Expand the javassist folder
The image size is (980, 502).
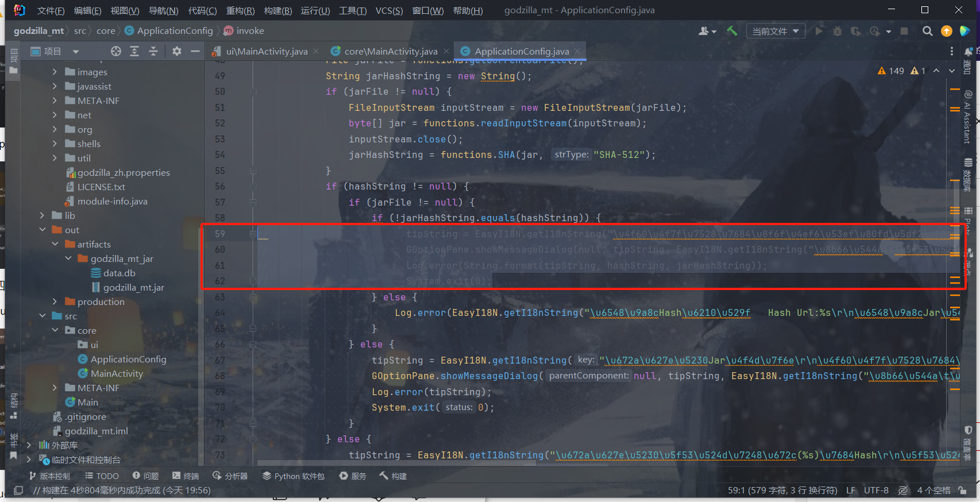click(x=55, y=86)
